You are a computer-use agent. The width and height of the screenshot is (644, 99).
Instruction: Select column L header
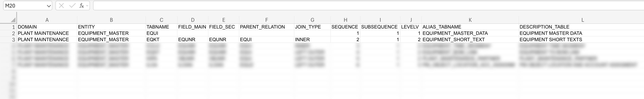click(582, 20)
